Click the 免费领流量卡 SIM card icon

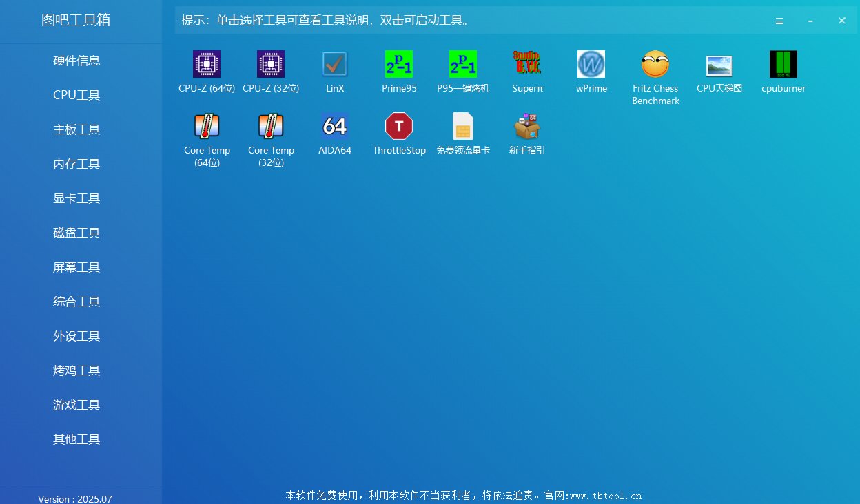coord(463,126)
